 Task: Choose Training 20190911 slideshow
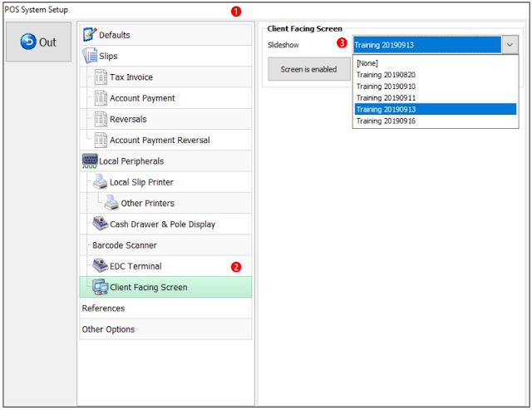(436, 98)
